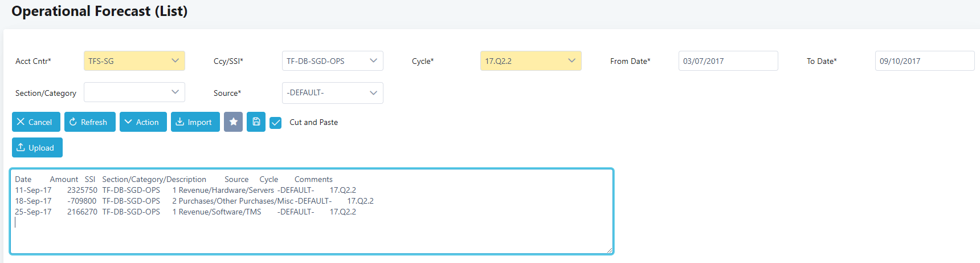Click the 11-Sep-17 Revenue/Hardware/Servers row text
This screenshot has width=980, height=263.
(x=185, y=190)
